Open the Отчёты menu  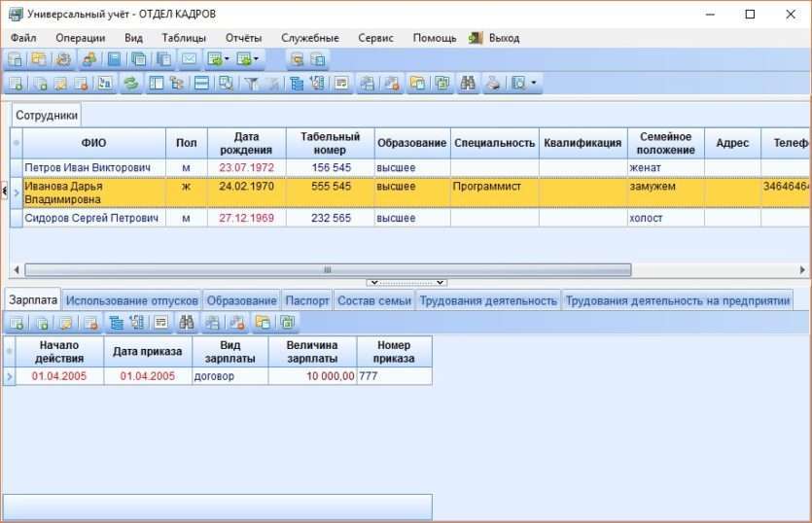pos(243,38)
